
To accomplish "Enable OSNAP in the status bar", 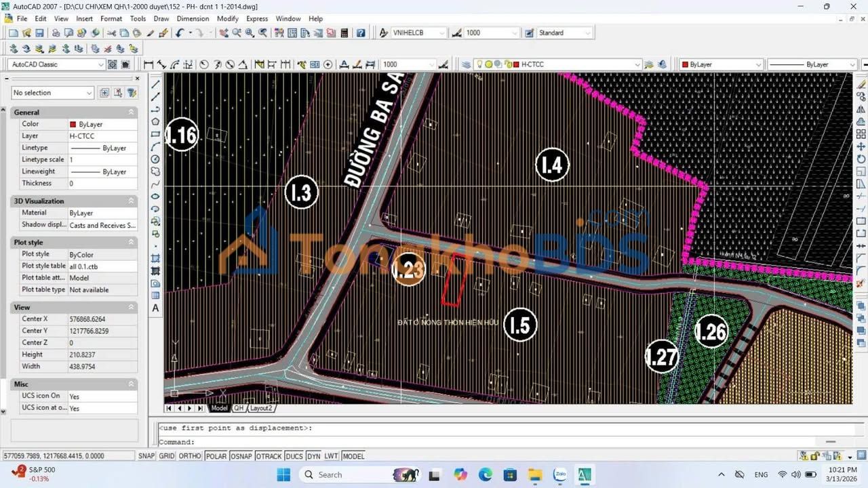I will pos(240,455).
